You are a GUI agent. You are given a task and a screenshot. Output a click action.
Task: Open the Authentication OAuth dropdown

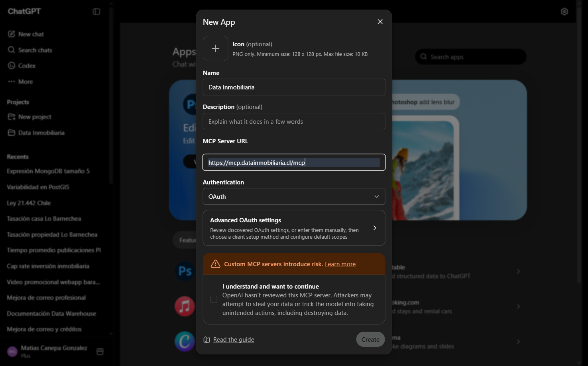click(x=294, y=196)
